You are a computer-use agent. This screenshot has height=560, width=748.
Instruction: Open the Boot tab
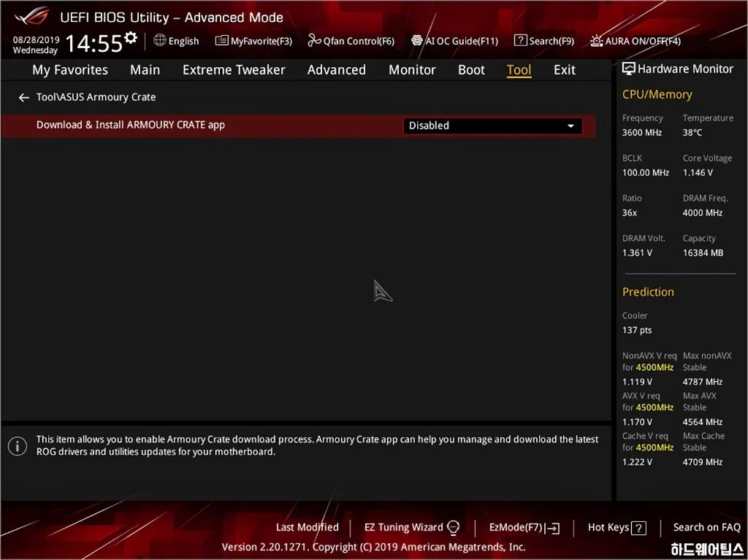point(471,69)
